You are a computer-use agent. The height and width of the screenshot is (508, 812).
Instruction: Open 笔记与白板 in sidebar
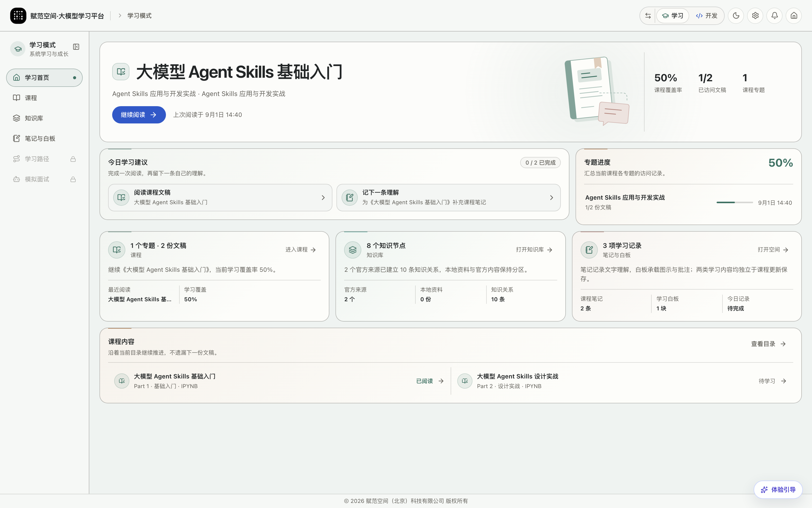tap(44, 138)
